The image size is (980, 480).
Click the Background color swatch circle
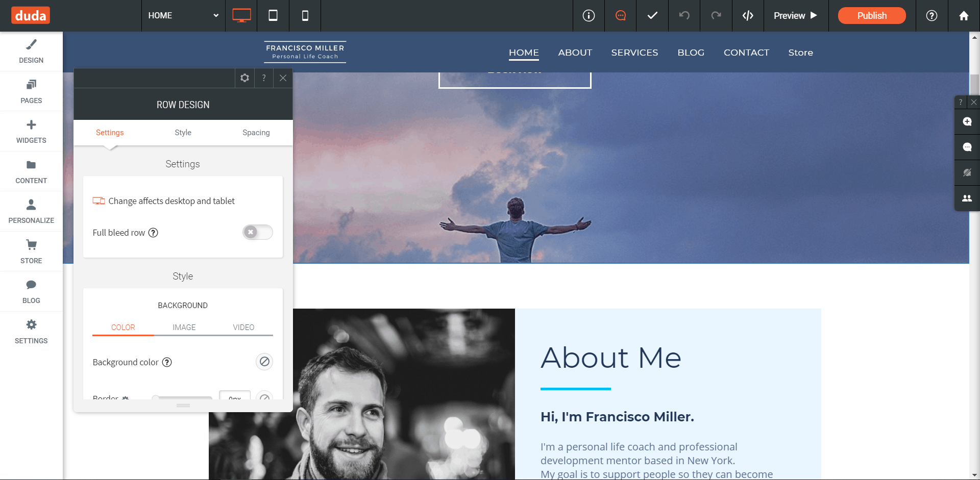point(264,362)
